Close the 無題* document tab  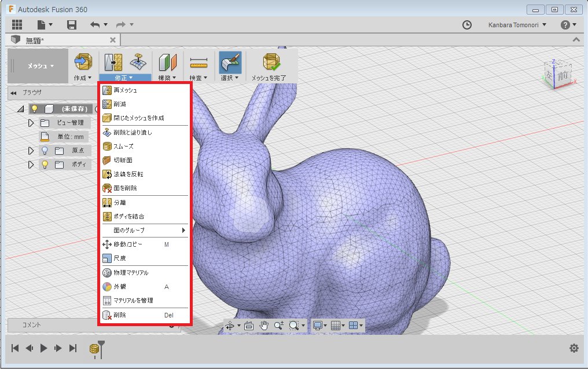click(112, 40)
